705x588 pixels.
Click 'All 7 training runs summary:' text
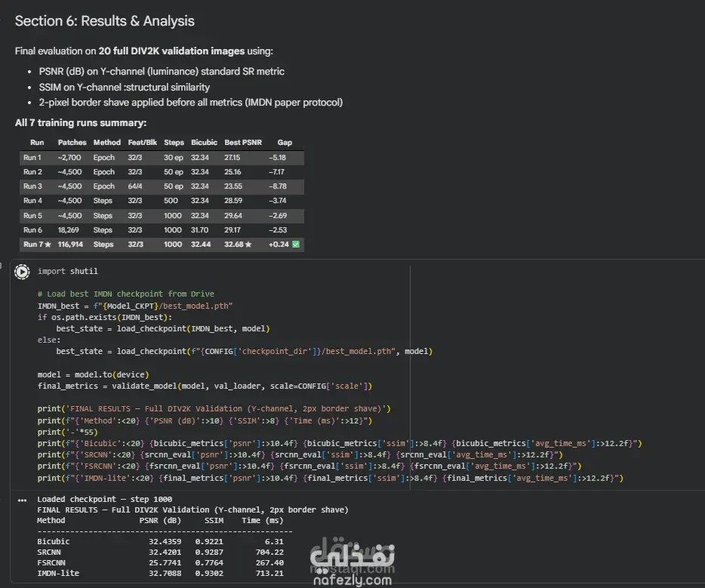pos(81,123)
